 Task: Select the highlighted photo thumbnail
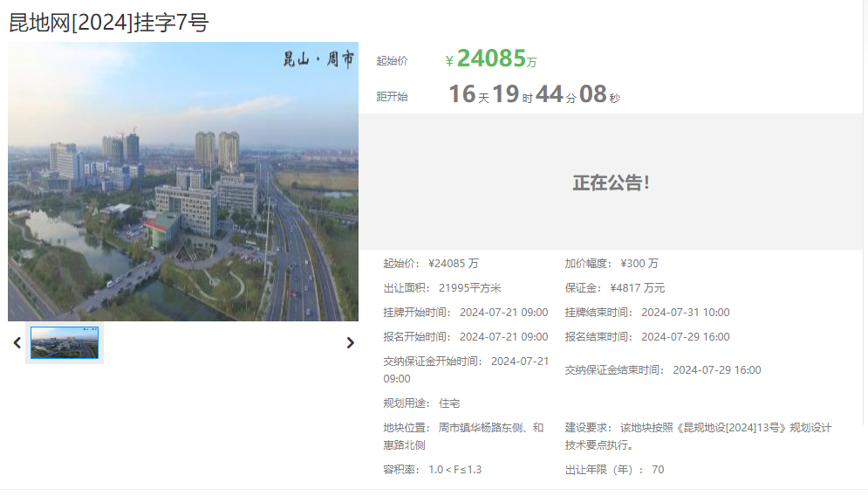[65, 343]
